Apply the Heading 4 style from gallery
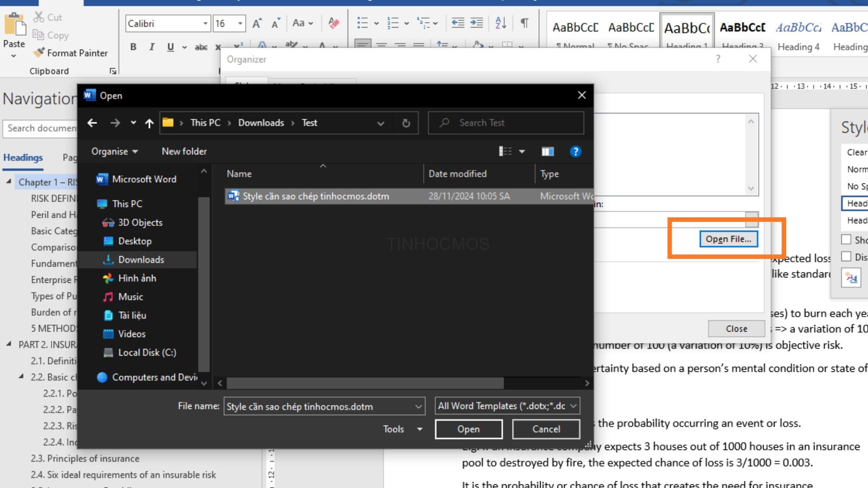Screen dimensions: 868x488 pyautogui.click(x=798, y=35)
